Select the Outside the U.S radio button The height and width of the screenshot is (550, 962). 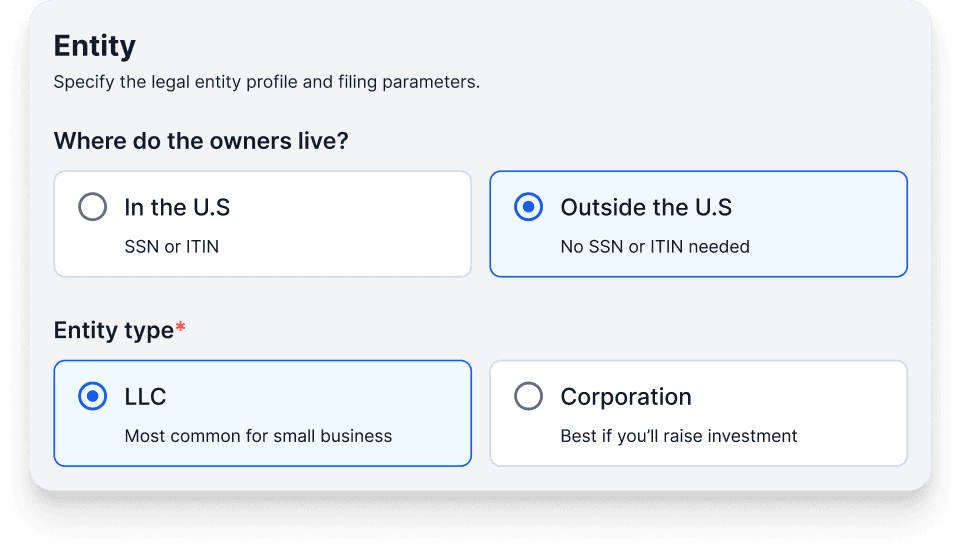[528, 207]
